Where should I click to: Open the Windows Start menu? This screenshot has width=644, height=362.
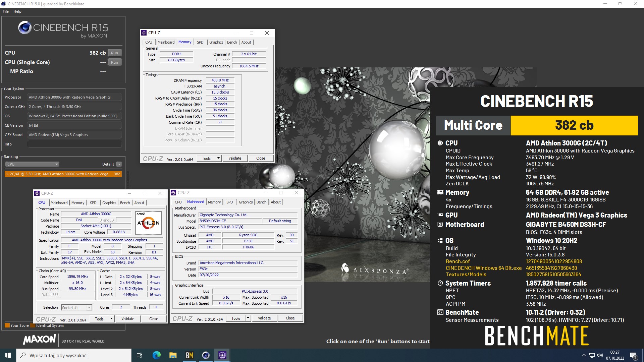tap(8, 355)
